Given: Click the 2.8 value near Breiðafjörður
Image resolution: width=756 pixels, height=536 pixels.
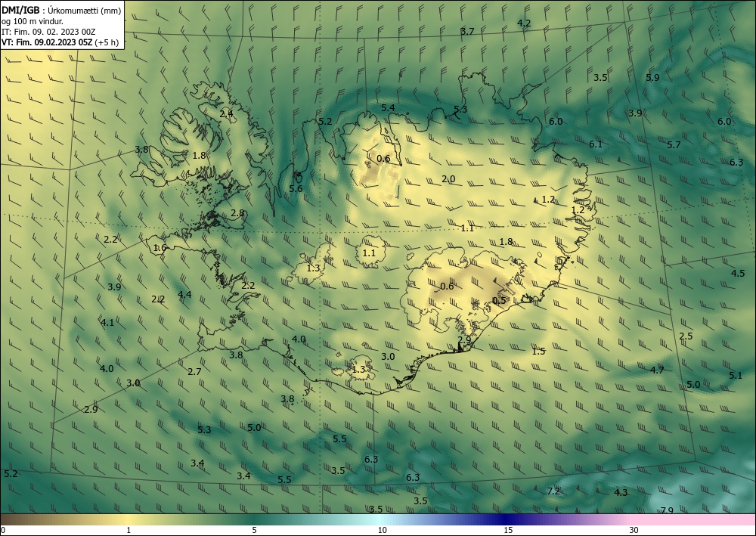Looking at the screenshot, I should click(237, 212).
